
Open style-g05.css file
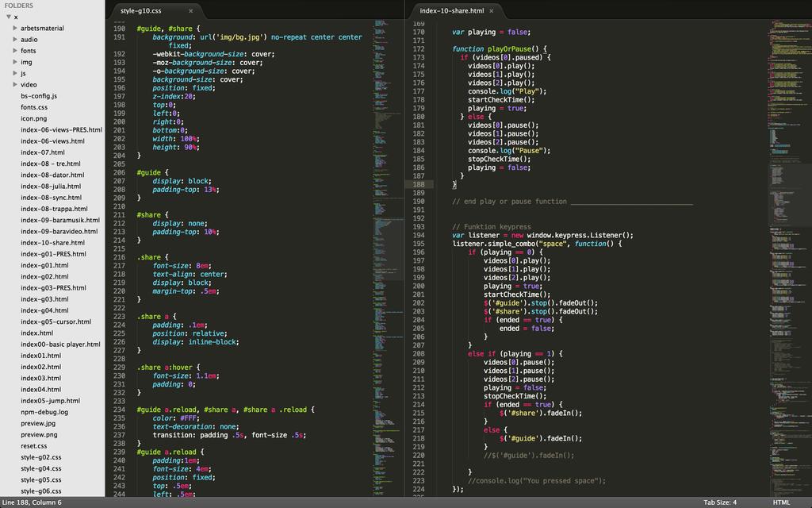41,480
